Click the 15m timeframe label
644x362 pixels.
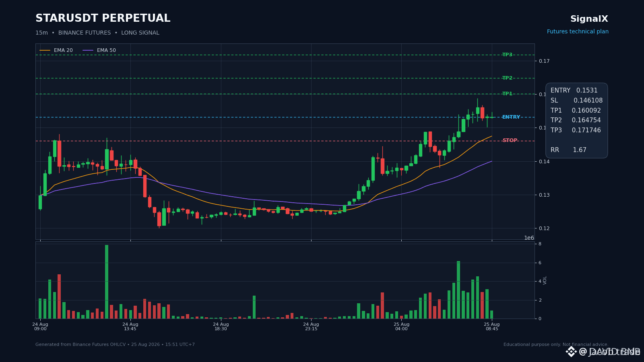tap(41, 33)
